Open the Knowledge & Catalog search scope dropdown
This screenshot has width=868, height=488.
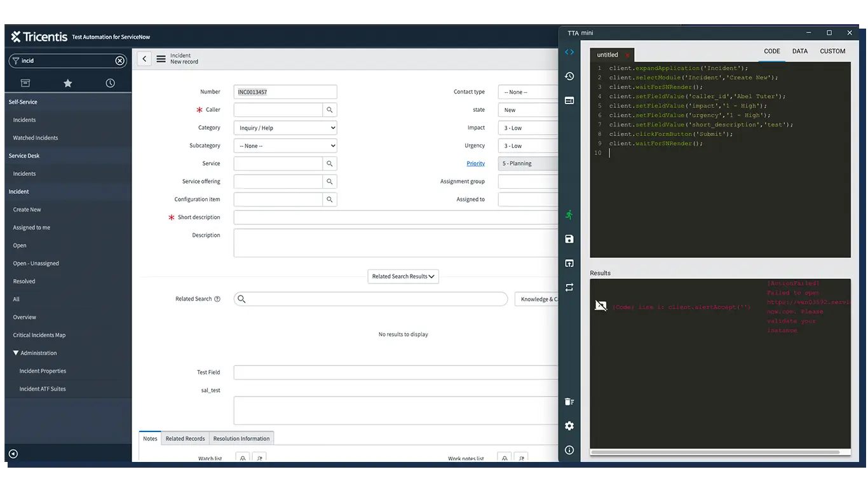click(x=536, y=299)
